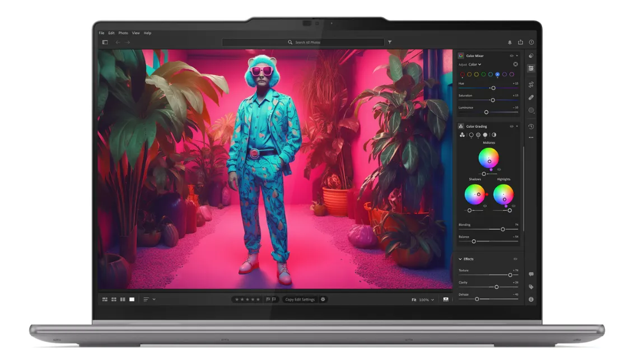Screen dimensions: 634x364
Task: Open the Adjust Color dropdown
Action: [x=475, y=64]
